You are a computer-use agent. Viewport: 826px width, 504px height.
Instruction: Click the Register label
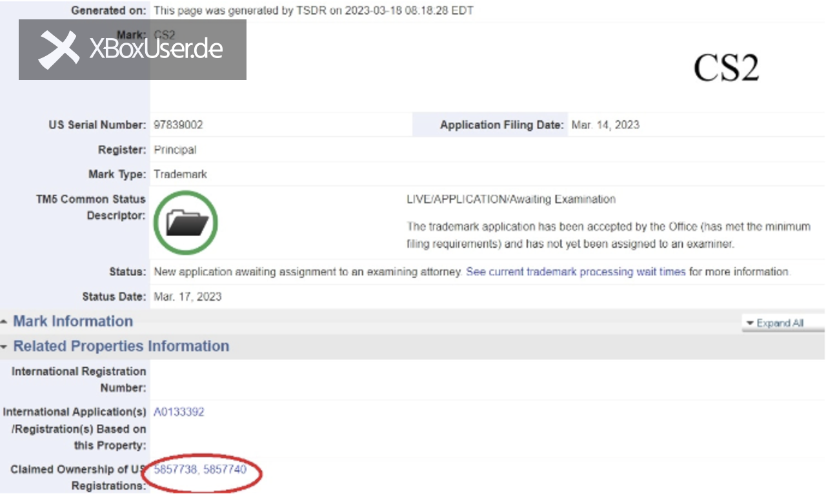click(x=122, y=150)
